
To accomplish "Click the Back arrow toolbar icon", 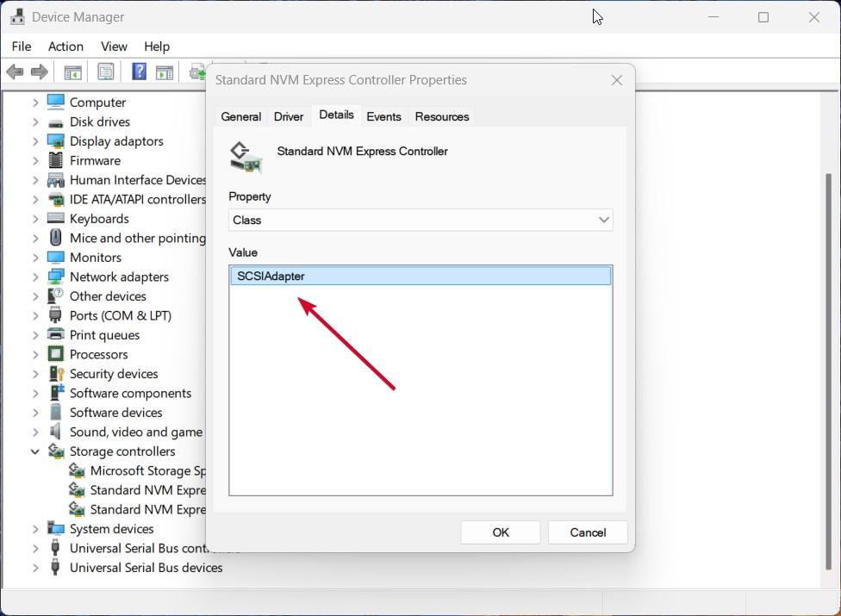I will 15,72.
